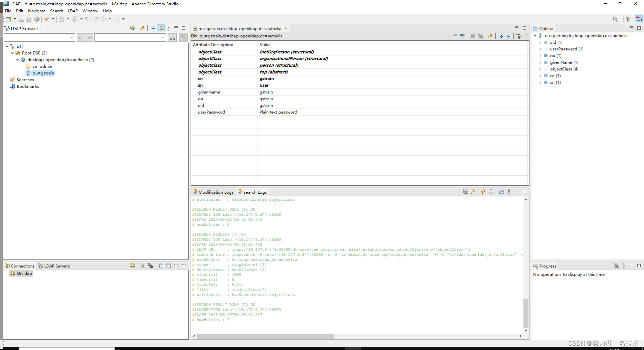Toggle Link with Editor in LDAP Browser
644x350 pixels.
click(x=161, y=28)
